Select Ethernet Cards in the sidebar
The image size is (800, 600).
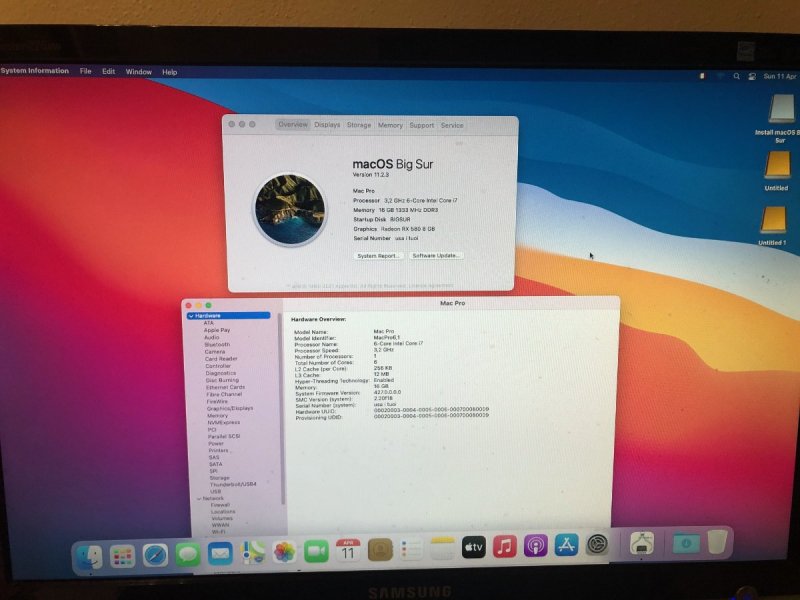tap(225, 387)
